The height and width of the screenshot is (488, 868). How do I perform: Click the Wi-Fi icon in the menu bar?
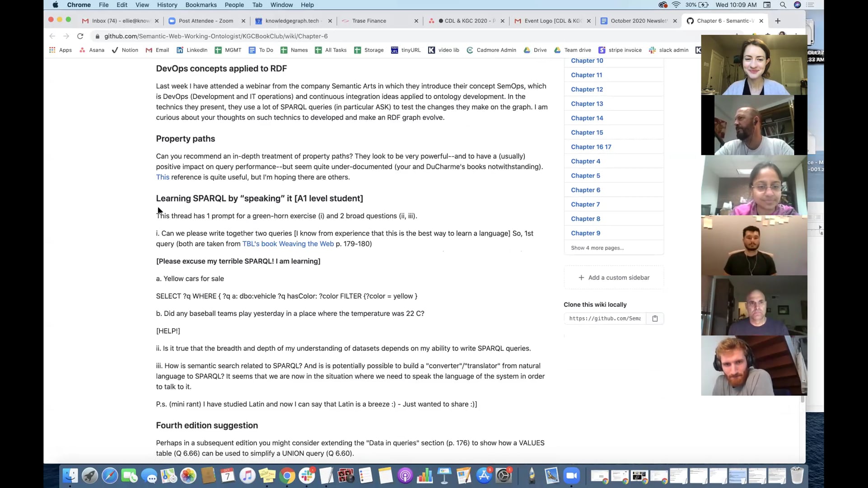point(676,5)
